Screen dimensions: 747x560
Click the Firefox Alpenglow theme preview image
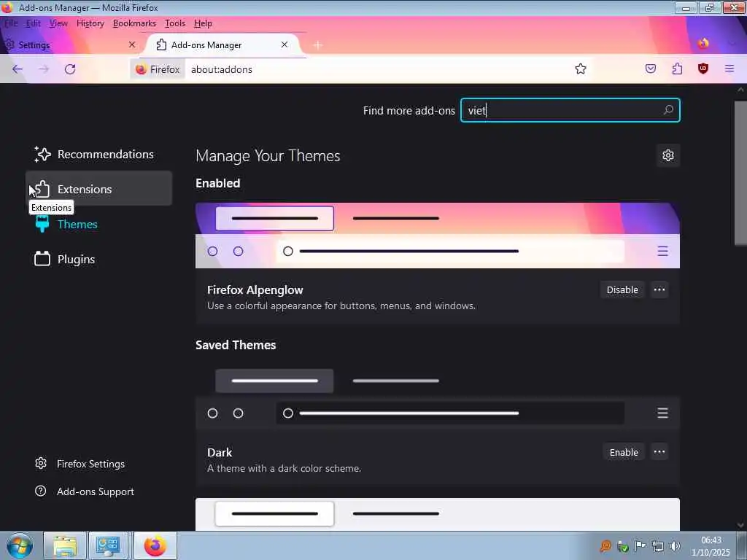click(438, 236)
